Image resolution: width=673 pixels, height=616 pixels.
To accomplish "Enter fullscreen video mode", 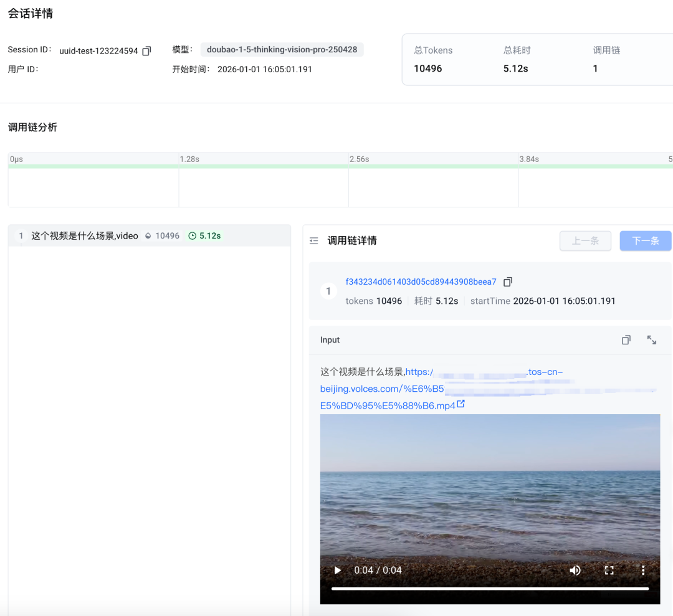I will [x=609, y=570].
